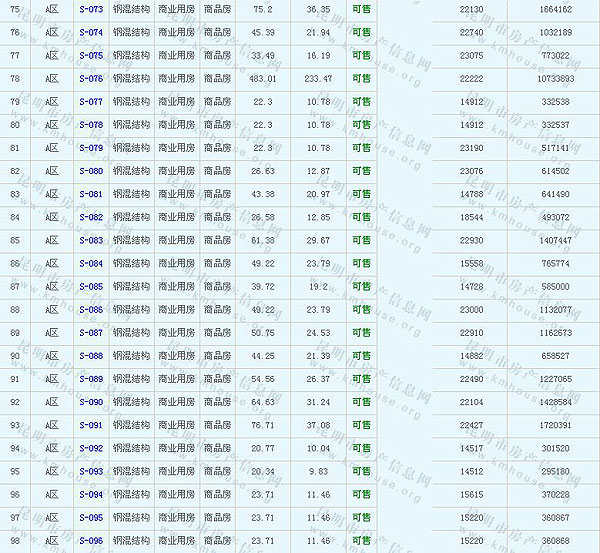Open the S-074 unit link
Screen dimensions: 600x553
[x=90, y=32]
